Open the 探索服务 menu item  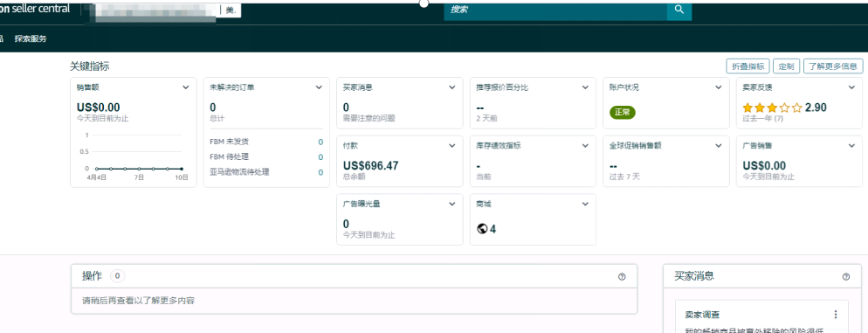tap(31, 38)
